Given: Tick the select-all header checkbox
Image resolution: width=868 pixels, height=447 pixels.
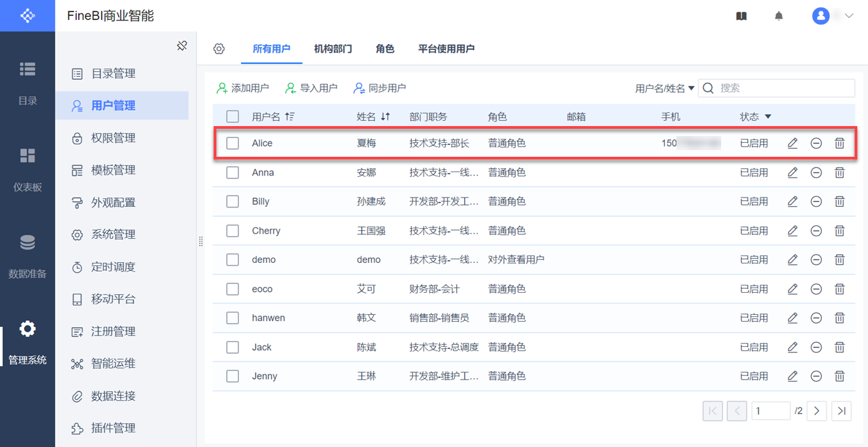Looking at the screenshot, I should coord(232,117).
